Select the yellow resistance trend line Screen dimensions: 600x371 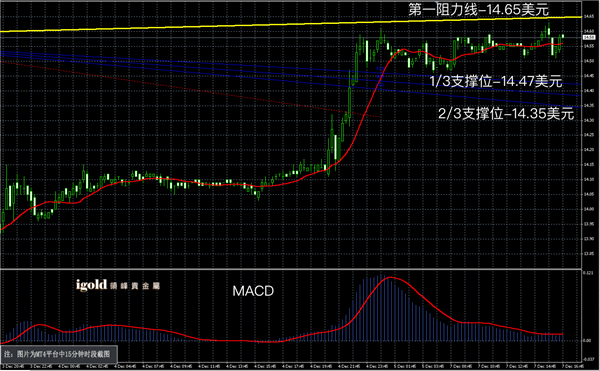point(291,24)
